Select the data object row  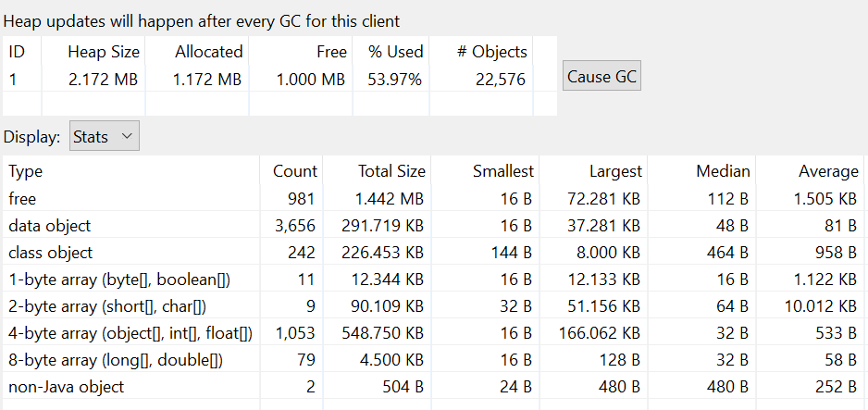[x=434, y=225]
